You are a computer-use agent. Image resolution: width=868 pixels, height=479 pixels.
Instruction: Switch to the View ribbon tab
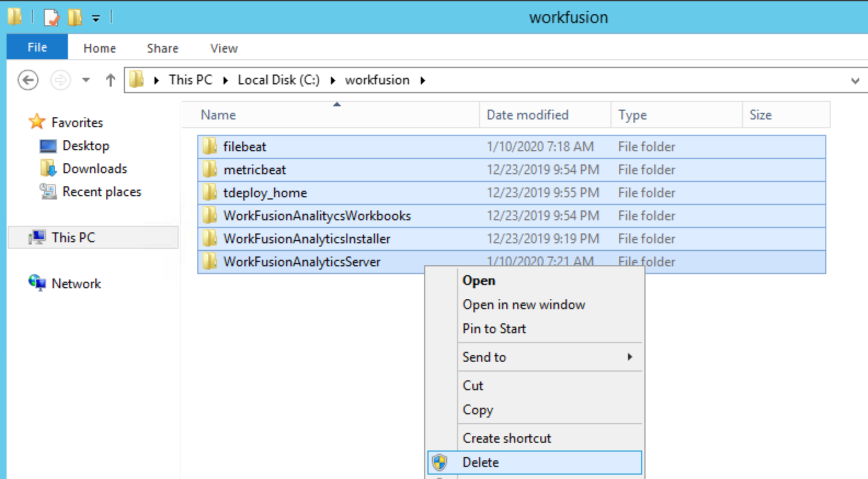point(224,48)
